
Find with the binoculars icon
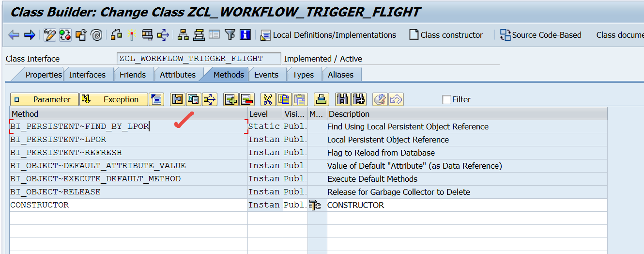[342, 99]
